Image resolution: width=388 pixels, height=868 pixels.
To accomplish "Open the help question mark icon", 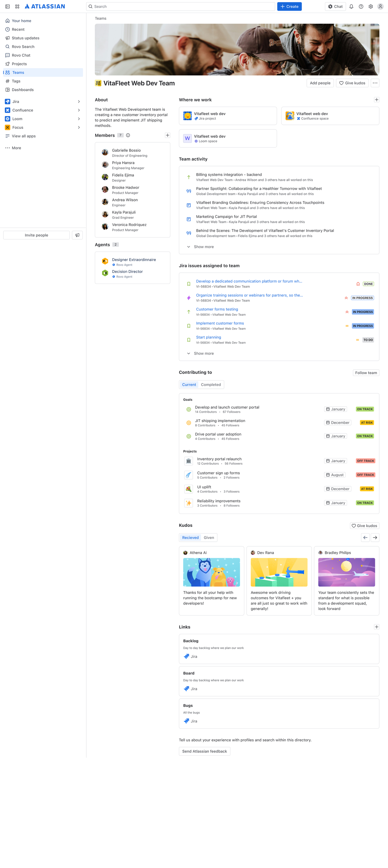I will coord(361,6).
